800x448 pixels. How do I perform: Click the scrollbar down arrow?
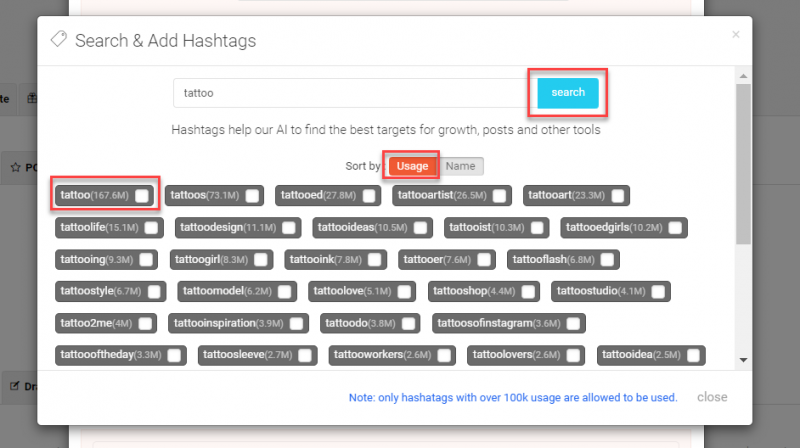coord(743,359)
